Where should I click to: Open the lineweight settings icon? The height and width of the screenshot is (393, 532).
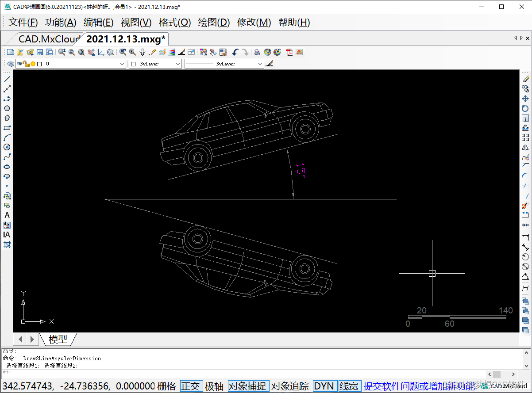click(x=269, y=64)
